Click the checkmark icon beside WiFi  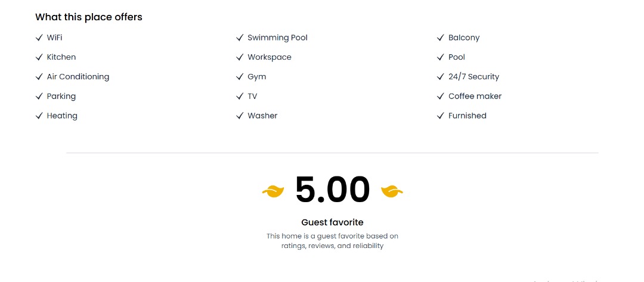pos(39,38)
